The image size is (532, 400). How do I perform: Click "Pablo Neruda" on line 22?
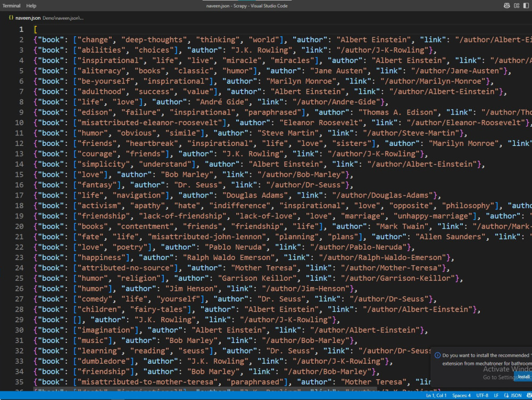click(236, 247)
